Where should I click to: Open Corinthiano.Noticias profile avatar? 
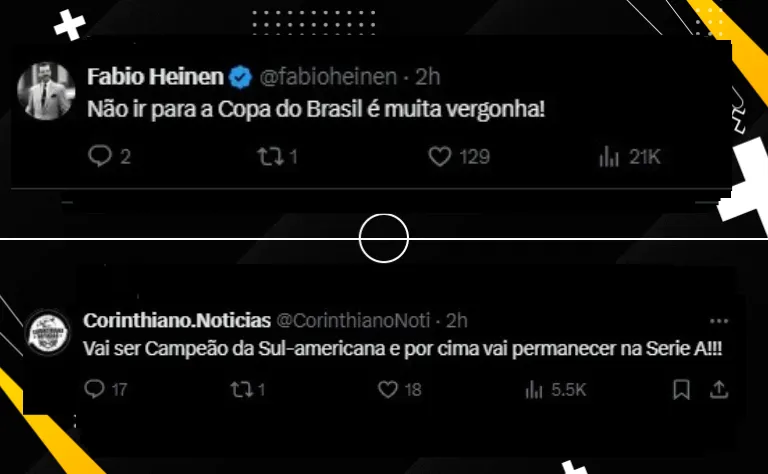point(45,333)
